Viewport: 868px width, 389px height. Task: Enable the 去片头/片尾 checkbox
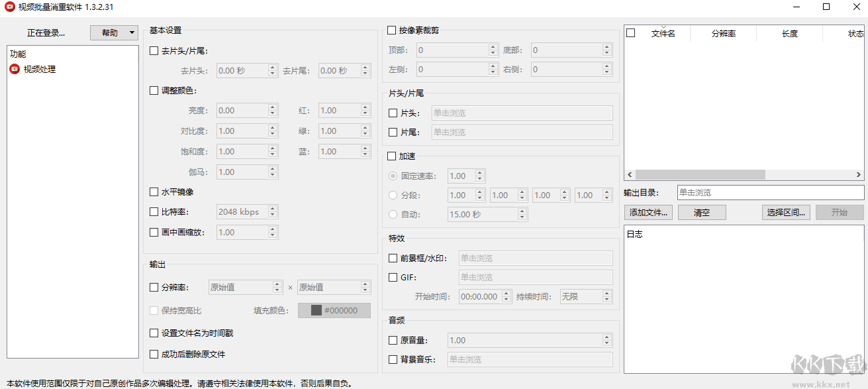tap(154, 50)
